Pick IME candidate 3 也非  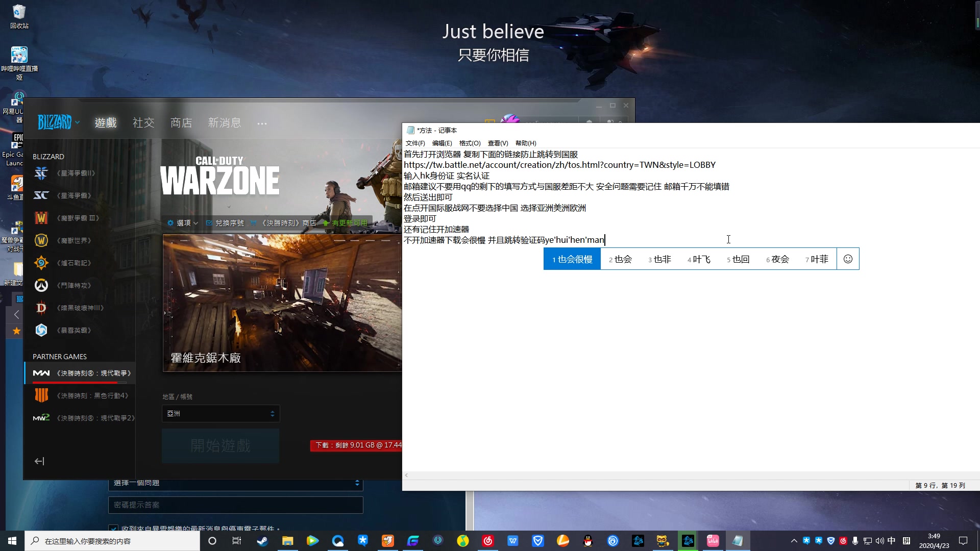659,259
